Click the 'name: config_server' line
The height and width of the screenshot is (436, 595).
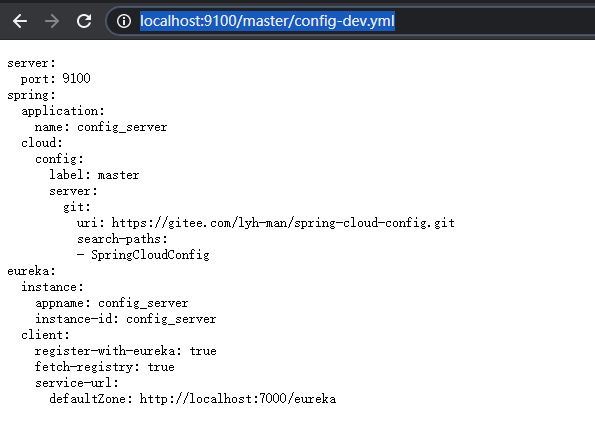coord(101,127)
